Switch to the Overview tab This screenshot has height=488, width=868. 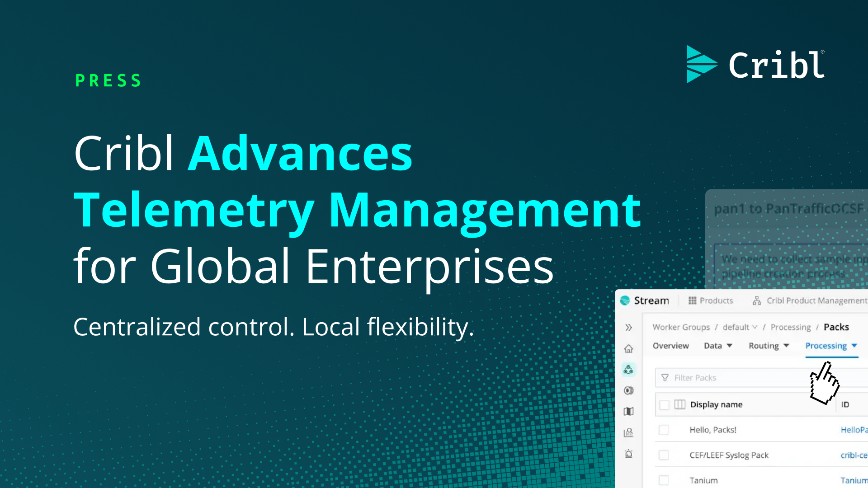[670, 346]
